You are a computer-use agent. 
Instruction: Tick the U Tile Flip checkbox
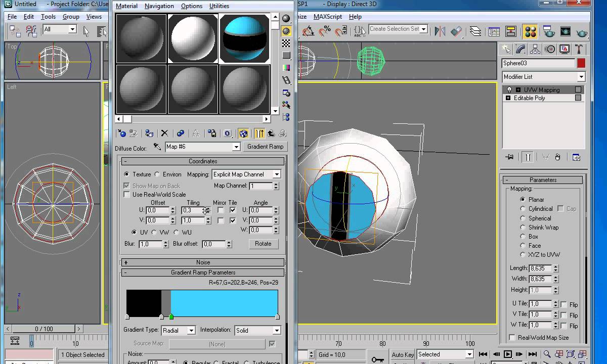click(563, 304)
